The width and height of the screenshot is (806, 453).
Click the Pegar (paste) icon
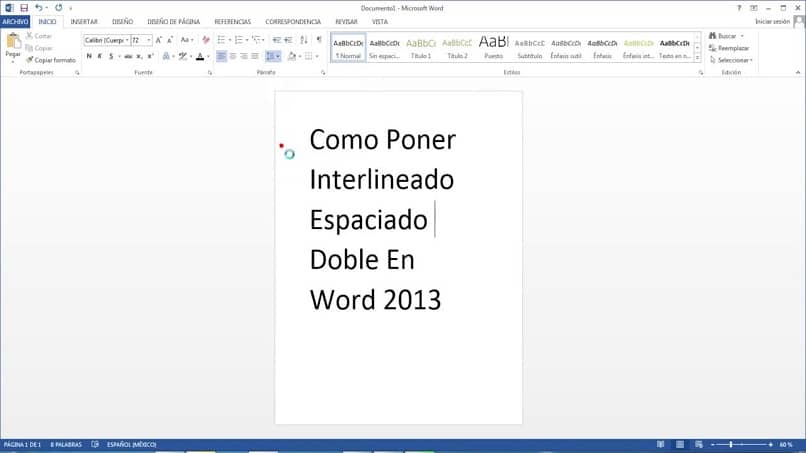click(13, 42)
